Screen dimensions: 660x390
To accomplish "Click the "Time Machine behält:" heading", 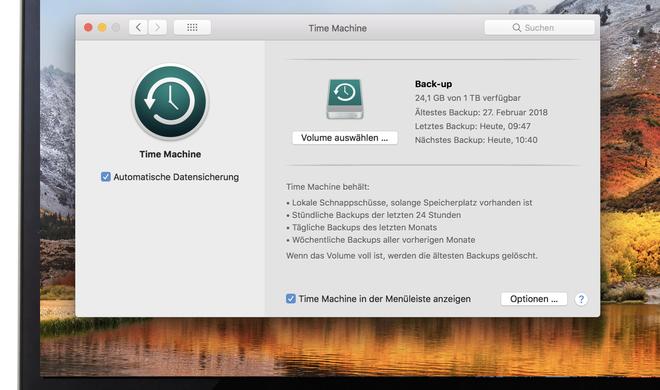I will (x=327, y=187).
